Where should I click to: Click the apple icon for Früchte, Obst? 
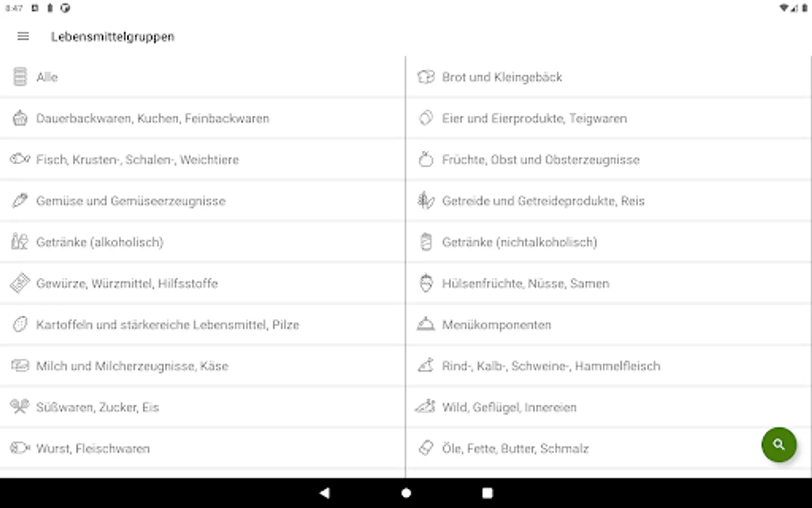click(x=426, y=160)
